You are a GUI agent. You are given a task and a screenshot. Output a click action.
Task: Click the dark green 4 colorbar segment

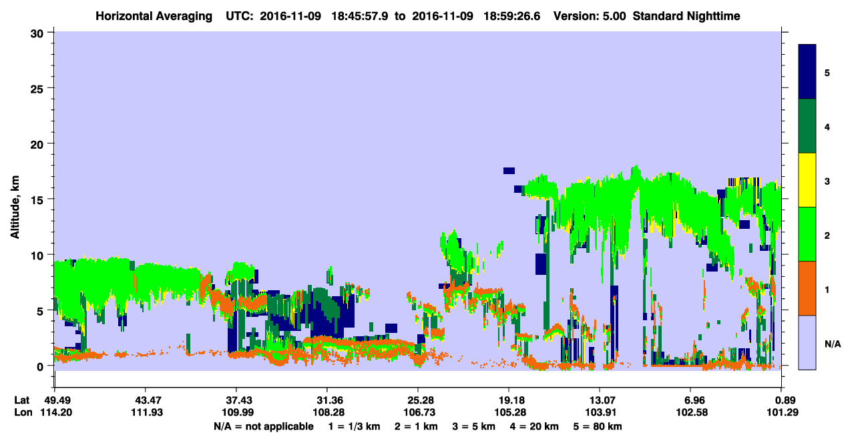point(807,126)
